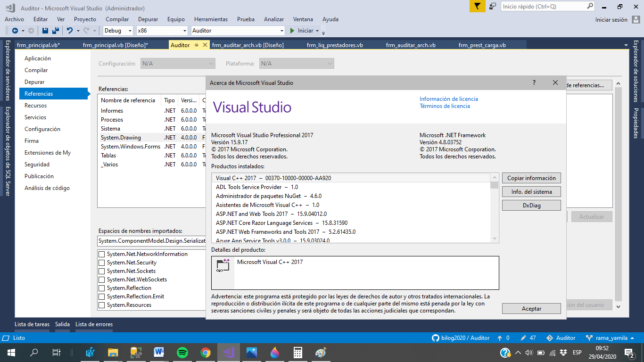Open Google Chrome from the taskbar
The width and height of the screenshot is (644, 362).
tap(205, 353)
